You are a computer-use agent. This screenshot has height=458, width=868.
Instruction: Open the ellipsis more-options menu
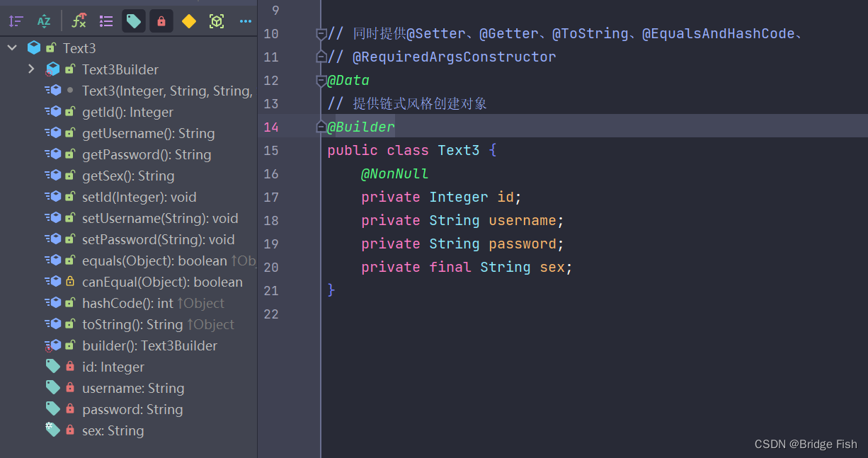245,21
